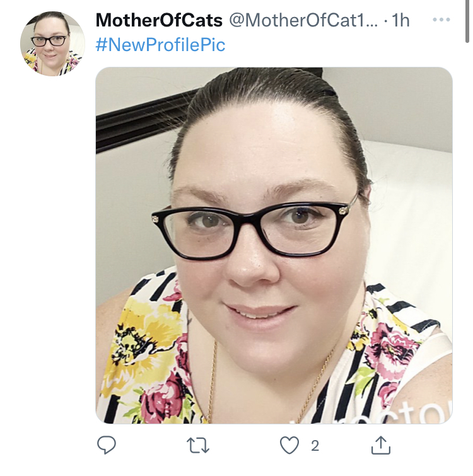The image size is (473, 476).
Task: Click the heart icon to like tweet
Action: point(289,445)
